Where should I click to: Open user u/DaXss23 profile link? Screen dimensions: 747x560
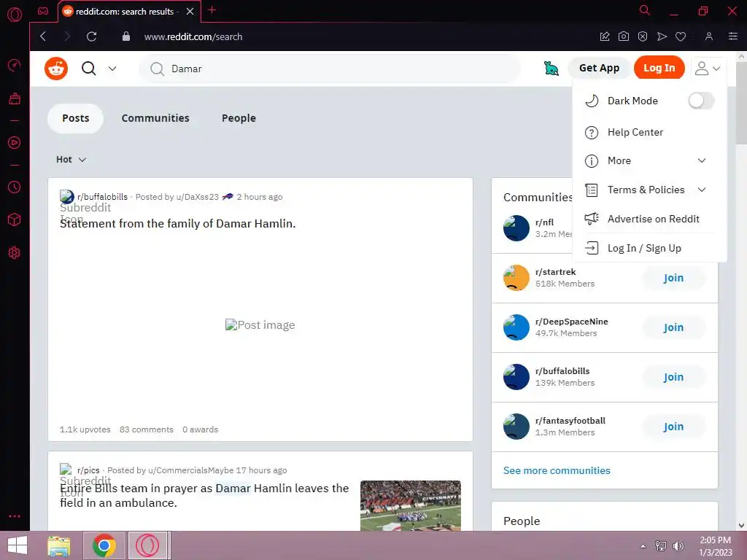pos(197,197)
